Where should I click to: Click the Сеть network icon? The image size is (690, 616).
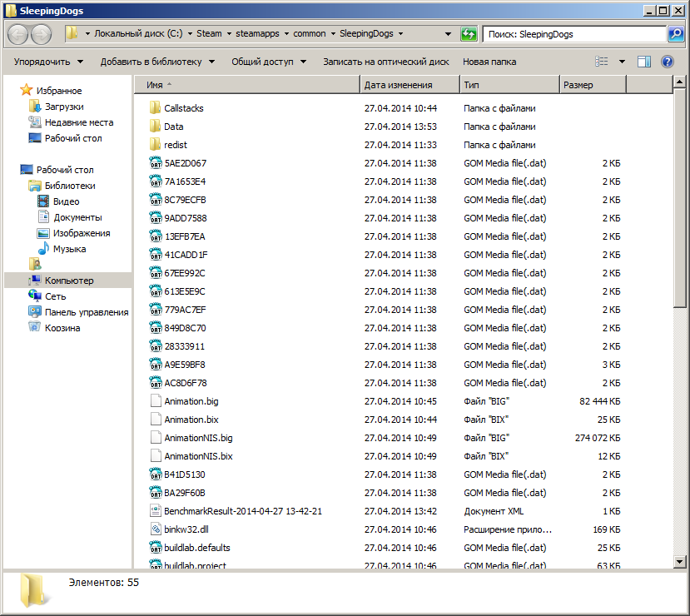pos(35,296)
